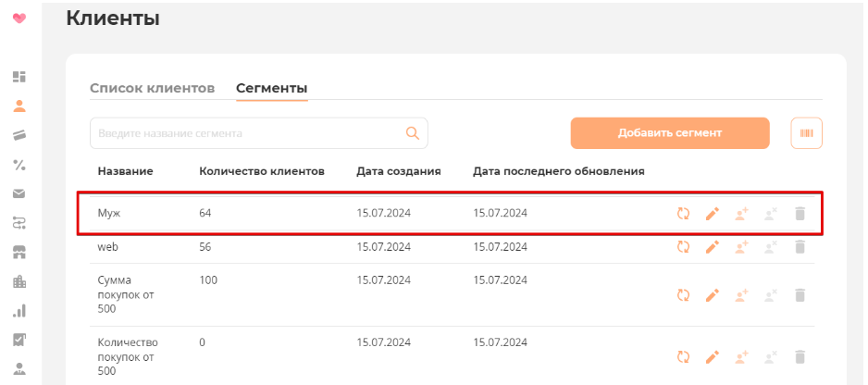Delete the Количество покупок от 500 segment
The height and width of the screenshot is (385, 868).
pyautogui.click(x=800, y=356)
